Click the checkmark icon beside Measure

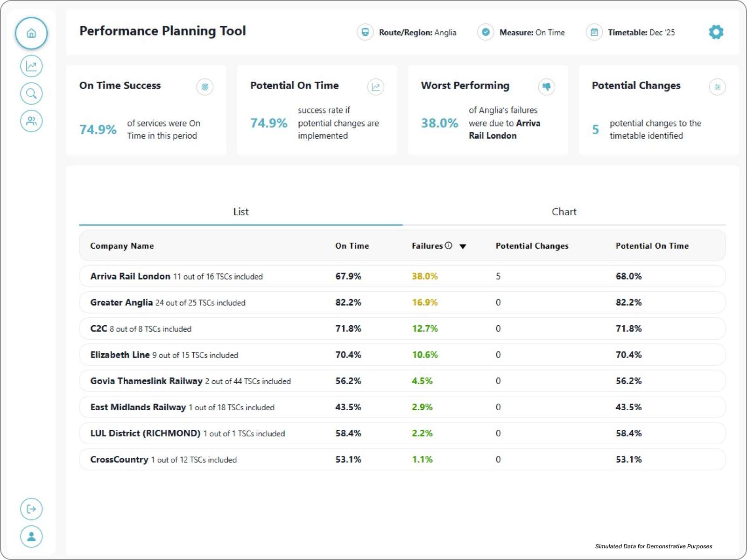coord(486,32)
